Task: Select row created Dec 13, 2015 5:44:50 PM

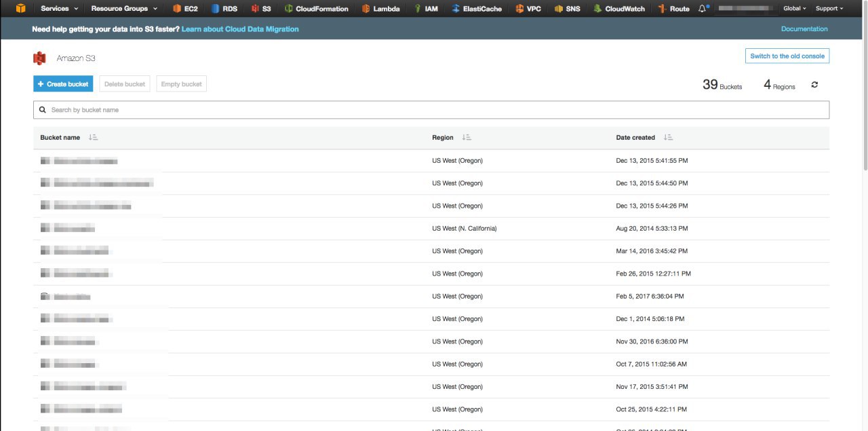Action: (431, 183)
